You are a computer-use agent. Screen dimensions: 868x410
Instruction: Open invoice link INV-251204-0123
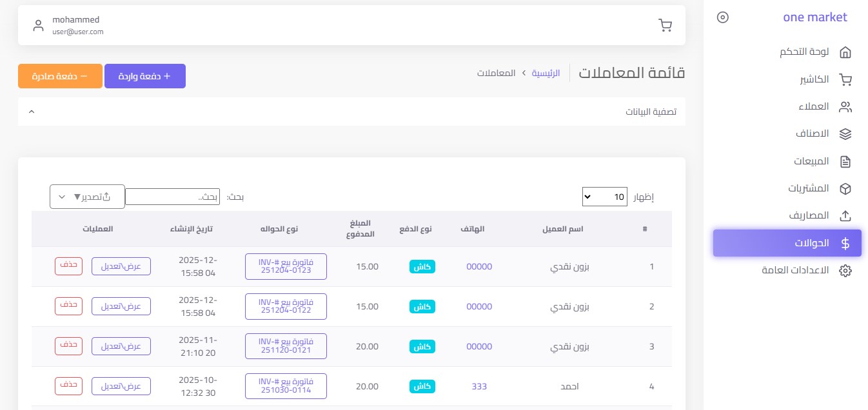(286, 266)
